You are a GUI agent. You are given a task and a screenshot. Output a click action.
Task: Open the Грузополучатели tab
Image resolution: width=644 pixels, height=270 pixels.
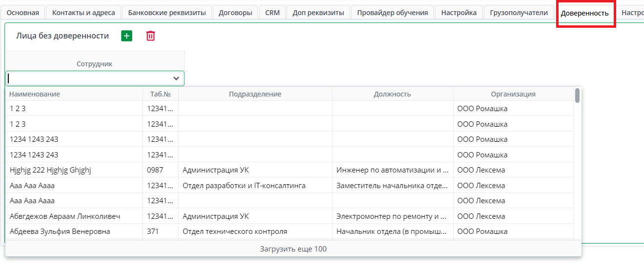click(x=519, y=13)
